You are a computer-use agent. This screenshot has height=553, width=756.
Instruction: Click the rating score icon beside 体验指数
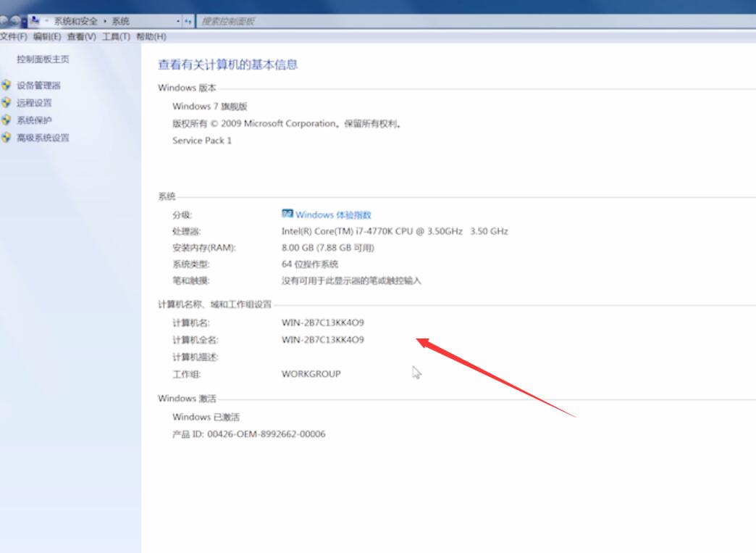[287, 213]
